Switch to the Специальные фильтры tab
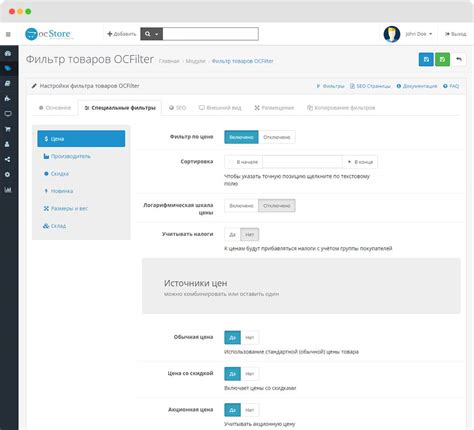Screen dimensions: 474x430 [120, 108]
